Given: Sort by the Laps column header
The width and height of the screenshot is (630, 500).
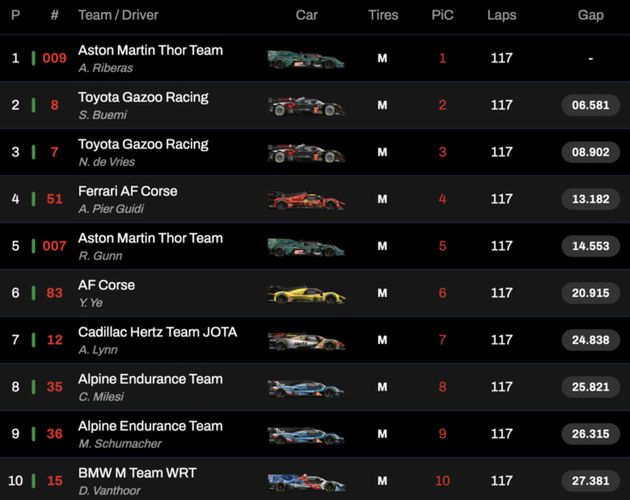Looking at the screenshot, I should point(501,16).
